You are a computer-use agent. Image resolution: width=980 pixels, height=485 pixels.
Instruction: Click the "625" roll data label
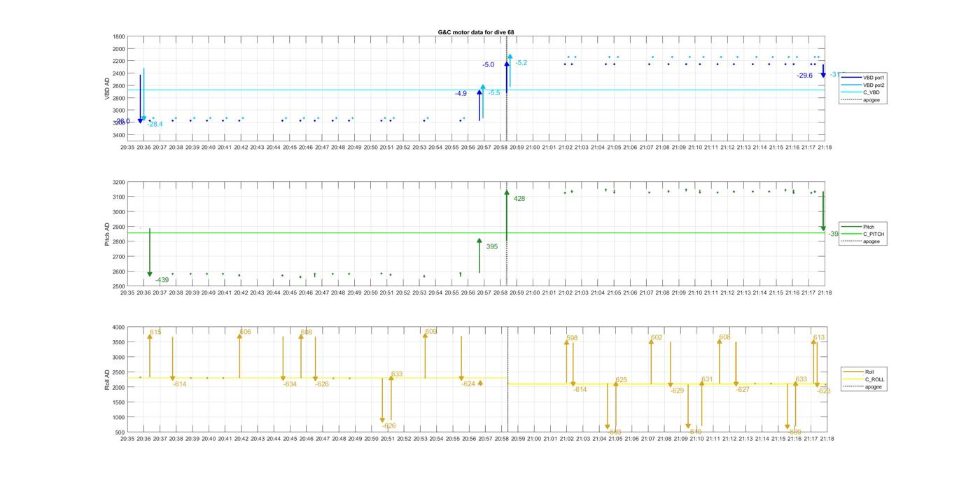(621, 380)
